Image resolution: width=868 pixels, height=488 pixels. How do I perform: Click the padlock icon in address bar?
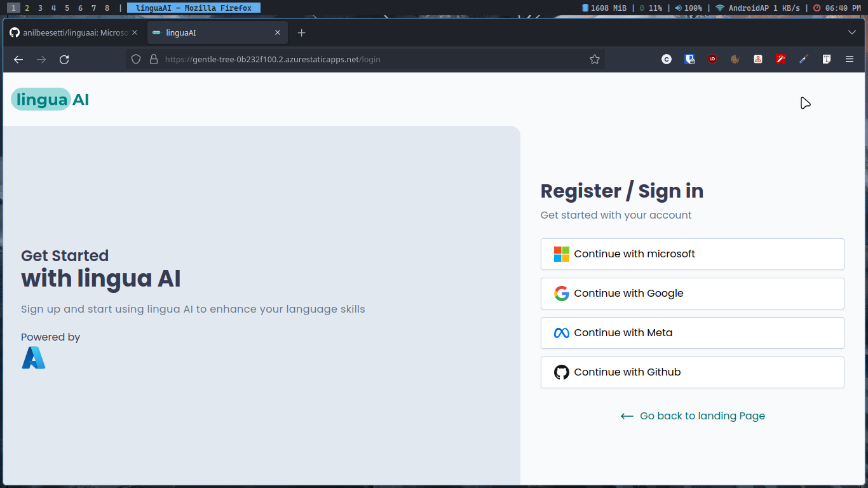[153, 59]
